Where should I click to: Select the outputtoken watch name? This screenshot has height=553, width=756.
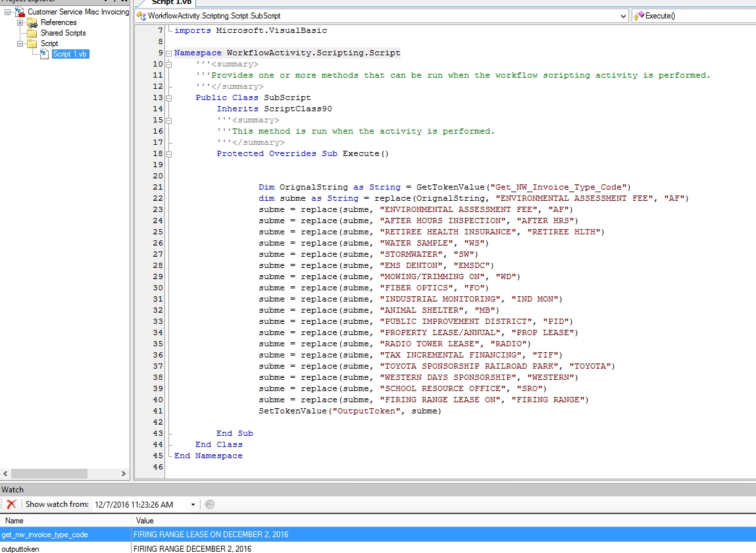(20, 548)
